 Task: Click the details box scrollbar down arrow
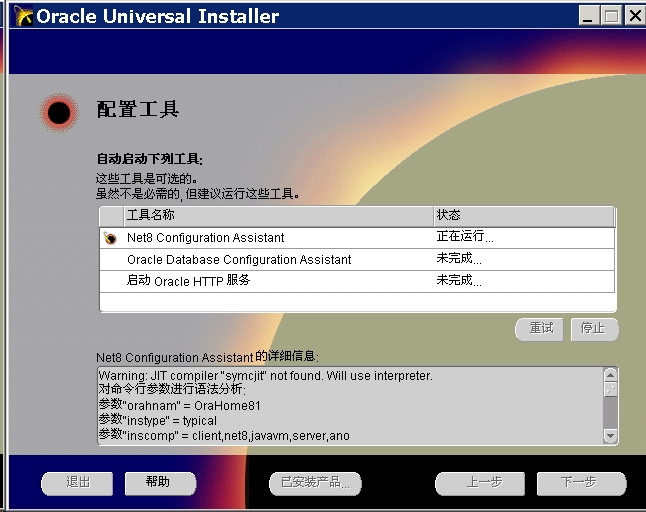pyautogui.click(x=610, y=435)
